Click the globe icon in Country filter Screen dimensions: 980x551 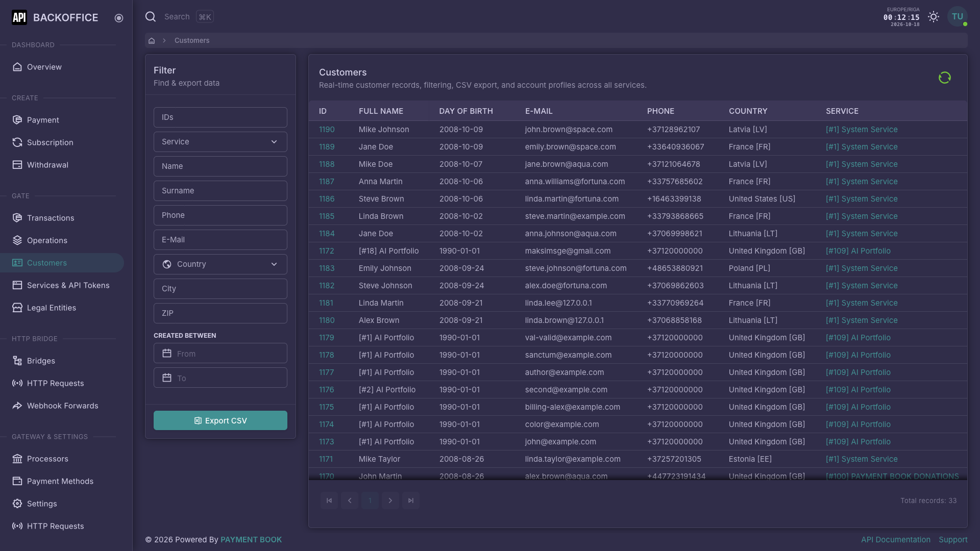point(167,264)
